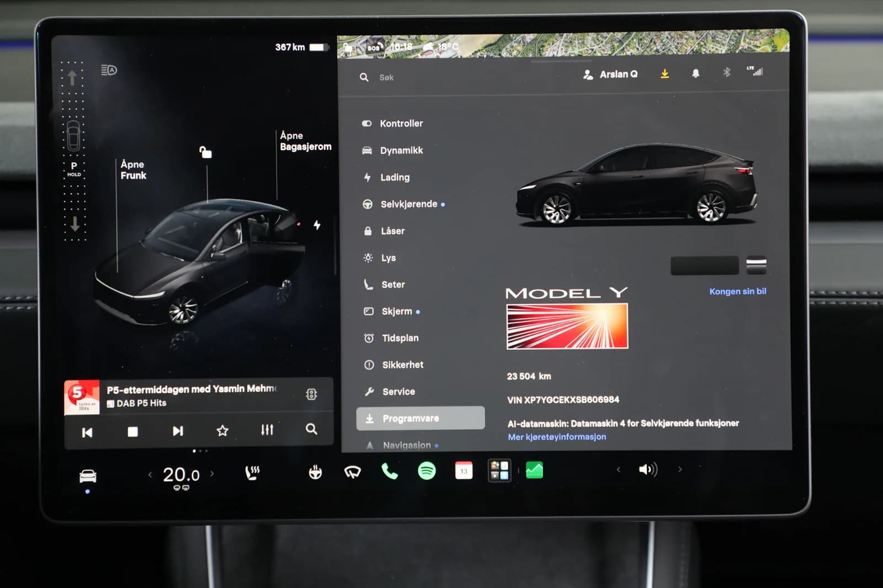
Task: Tap Åpne Bagasjerom
Action: (305, 141)
